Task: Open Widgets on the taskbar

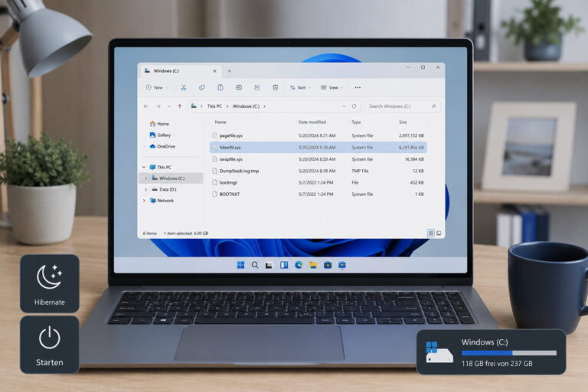Action: coord(284,265)
